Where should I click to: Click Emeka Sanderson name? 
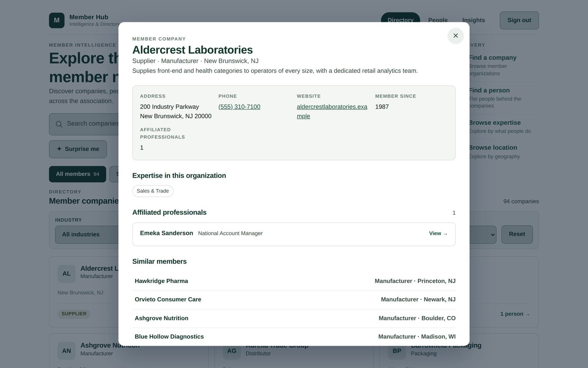pyautogui.click(x=166, y=233)
